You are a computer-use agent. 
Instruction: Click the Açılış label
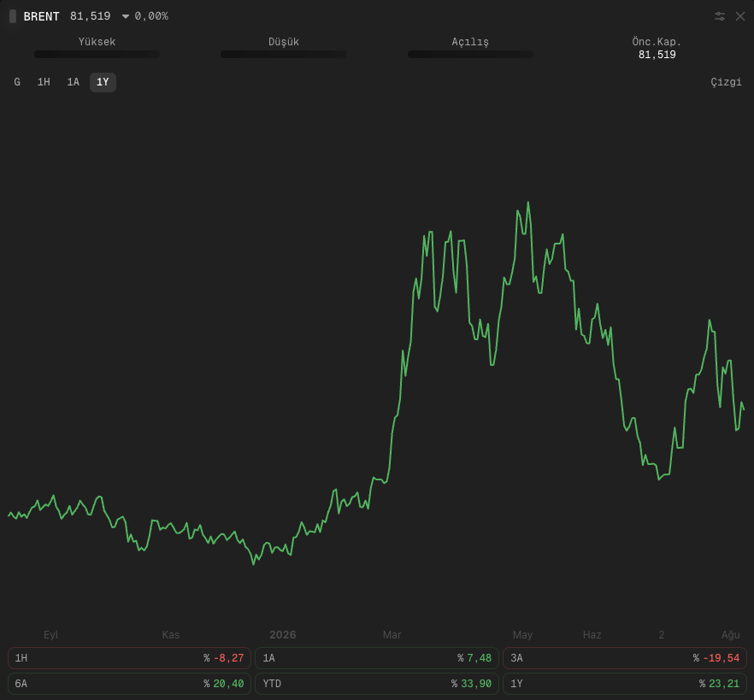click(470, 42)
